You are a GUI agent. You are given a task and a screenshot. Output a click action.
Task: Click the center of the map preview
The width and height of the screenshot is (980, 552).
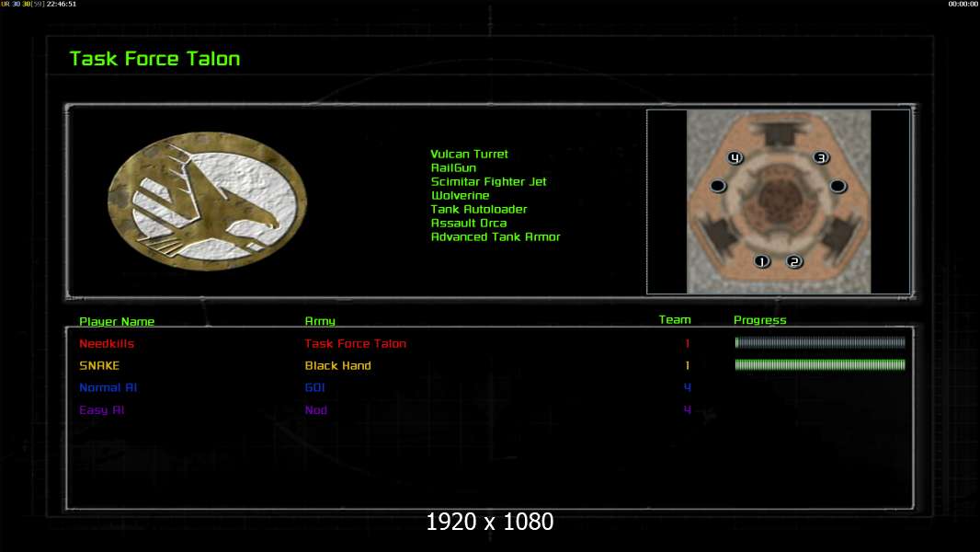pyautogui.click(x=778, y=201)
